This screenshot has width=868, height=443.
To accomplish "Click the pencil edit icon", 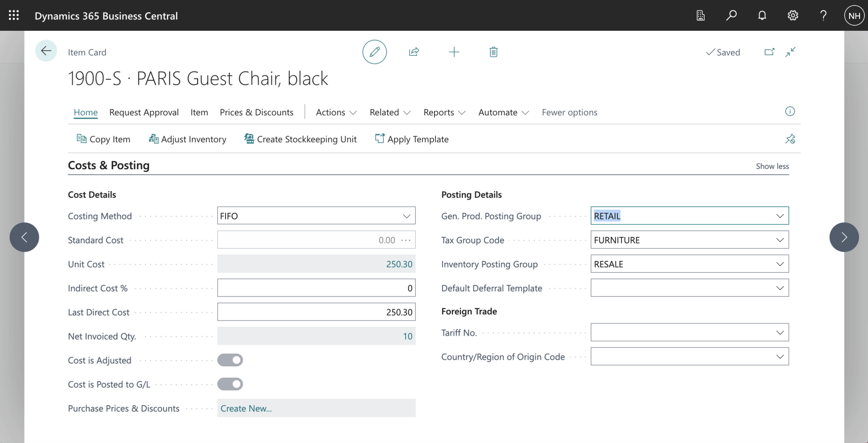I will pos(374,52).
